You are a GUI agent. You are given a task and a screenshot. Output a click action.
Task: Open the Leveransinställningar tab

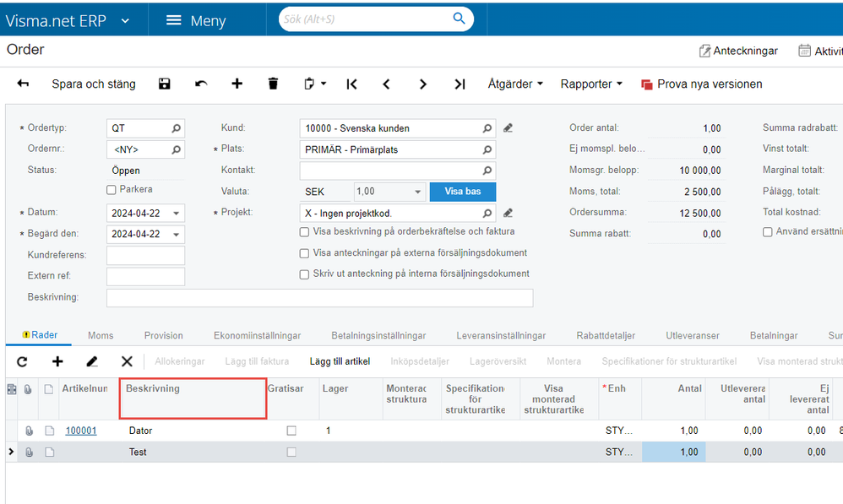501,335
